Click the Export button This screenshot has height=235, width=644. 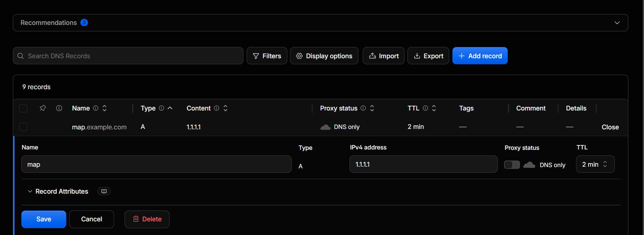[x=428, y=56]
